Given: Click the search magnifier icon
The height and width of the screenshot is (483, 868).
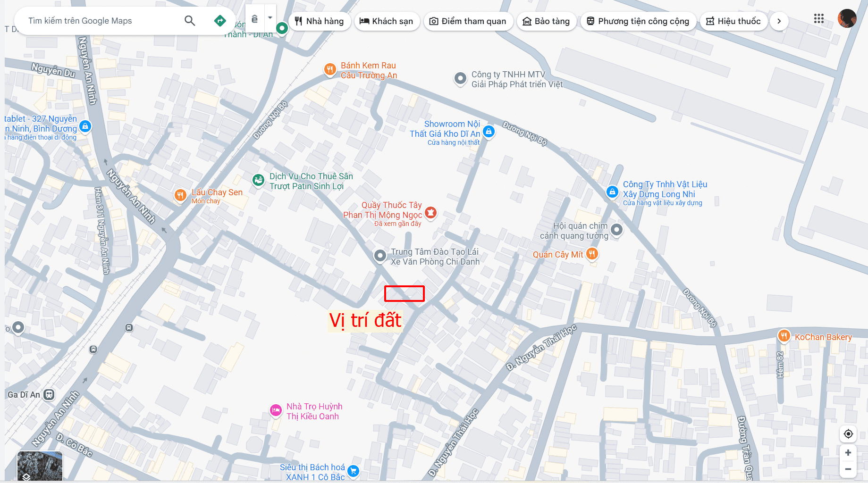Looking at the screenshot, I should (190, 21).
